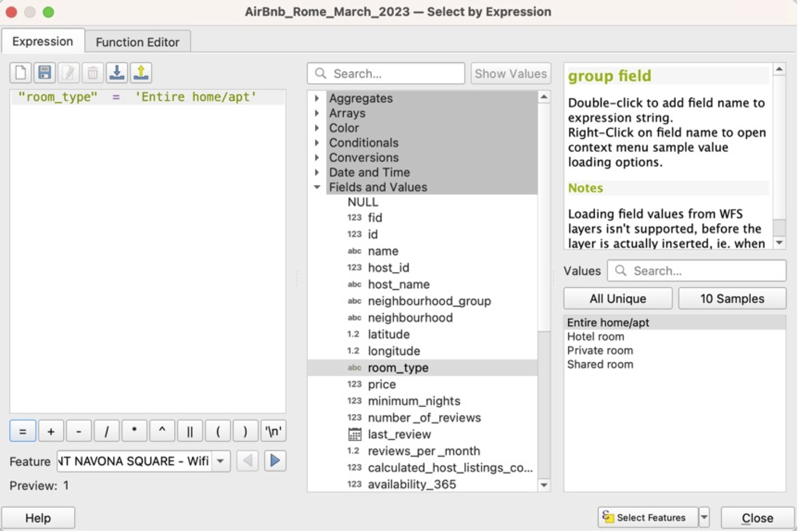798x532 pixels.
Task: Focus the Values search field
Action: [x=697, y=271]
